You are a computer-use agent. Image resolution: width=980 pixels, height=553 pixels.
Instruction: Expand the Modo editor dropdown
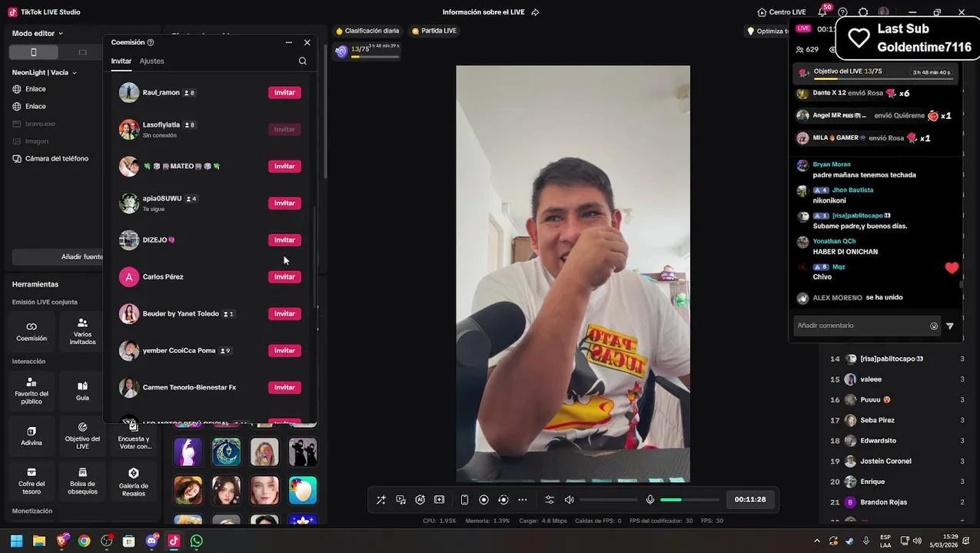[x=38, y=34]
